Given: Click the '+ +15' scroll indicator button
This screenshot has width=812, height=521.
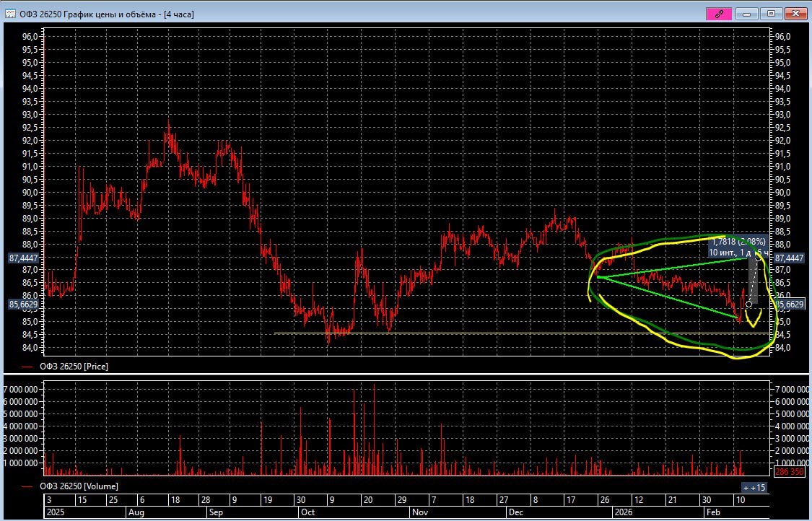Looking at the screenshot, I should click(x=754, y=488).
